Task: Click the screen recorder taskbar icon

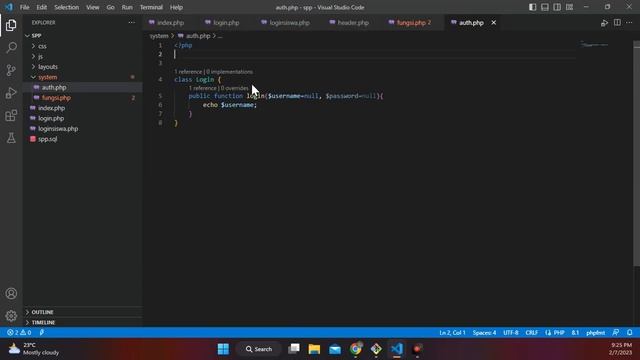Action: pyautogui.click(x=417, y=349)
